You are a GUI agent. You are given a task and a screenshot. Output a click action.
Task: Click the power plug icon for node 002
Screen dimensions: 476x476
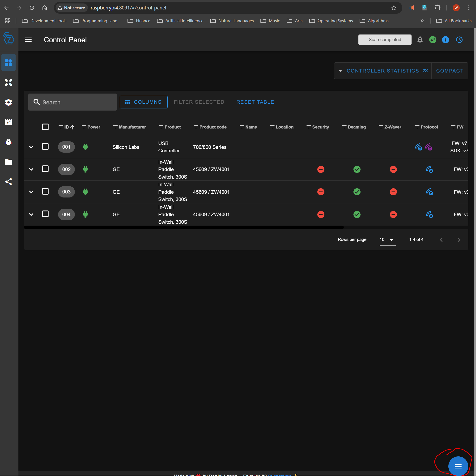point(85,169)
